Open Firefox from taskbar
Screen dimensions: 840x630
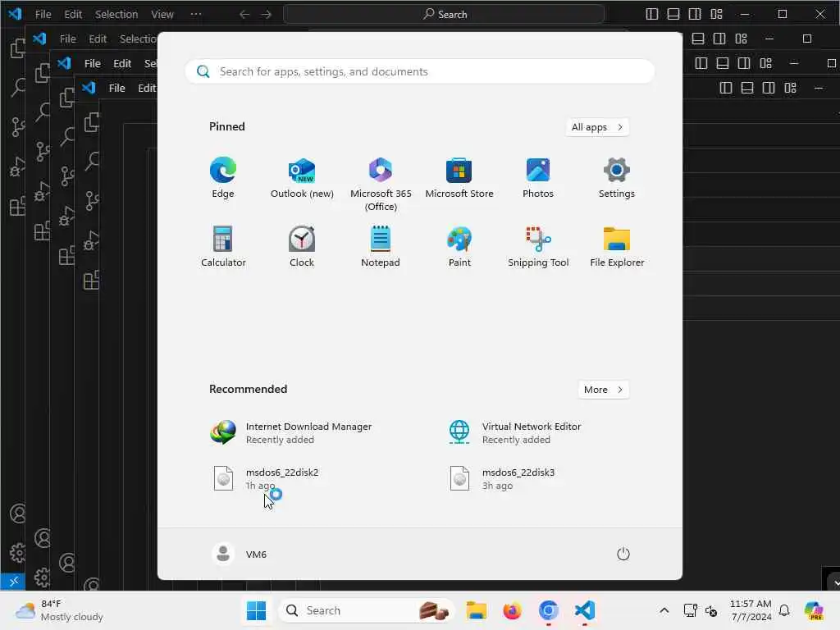[512, 610]
